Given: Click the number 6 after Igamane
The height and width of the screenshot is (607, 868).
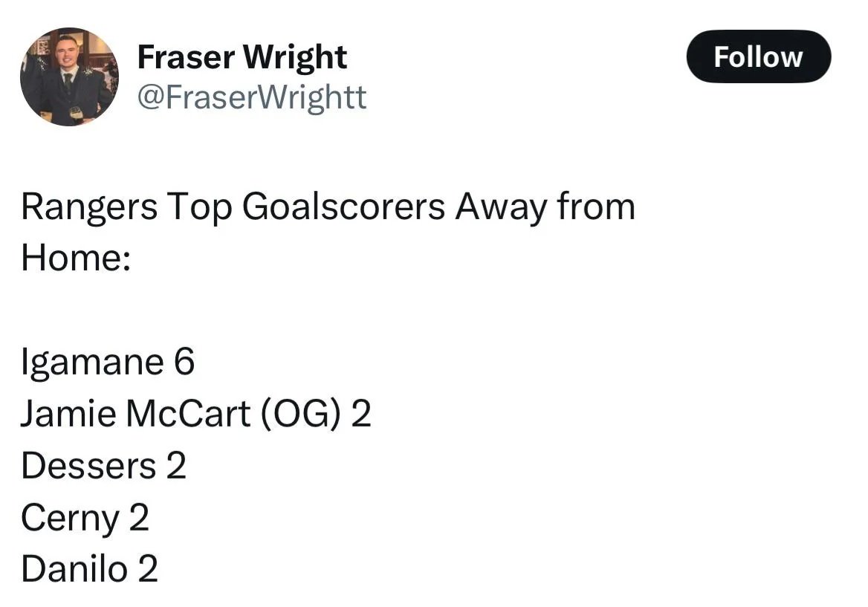Looking at the screenshot, I should coord(184,362).
